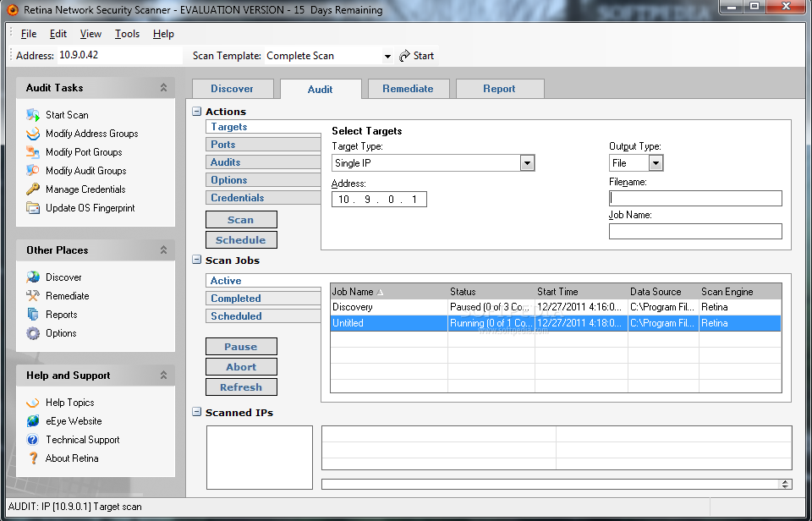Open the View menu
This screenshot has width=812, height=521.
coord(91,34)
